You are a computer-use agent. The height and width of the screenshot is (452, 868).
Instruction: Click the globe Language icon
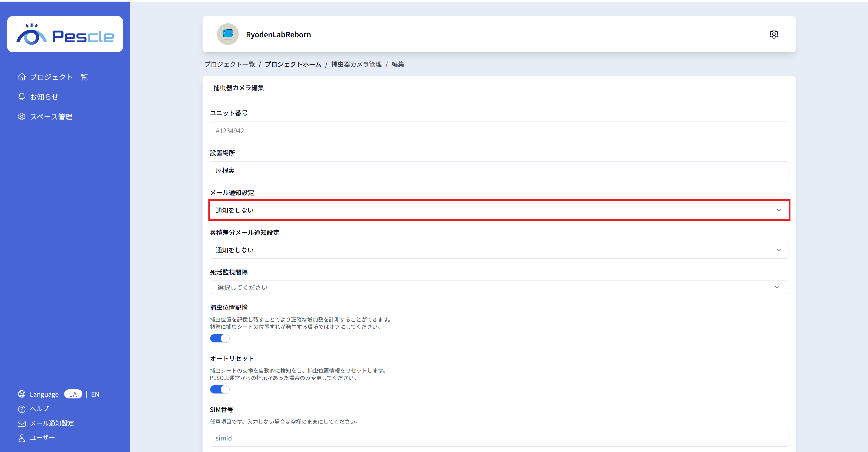coord(21,394)
